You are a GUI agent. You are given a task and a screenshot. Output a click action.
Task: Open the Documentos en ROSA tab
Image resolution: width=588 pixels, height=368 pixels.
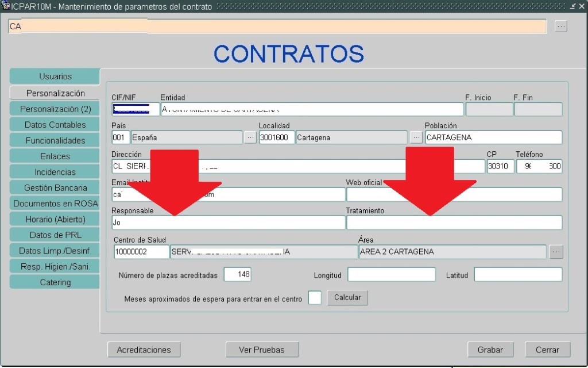[x=55, y=204]
